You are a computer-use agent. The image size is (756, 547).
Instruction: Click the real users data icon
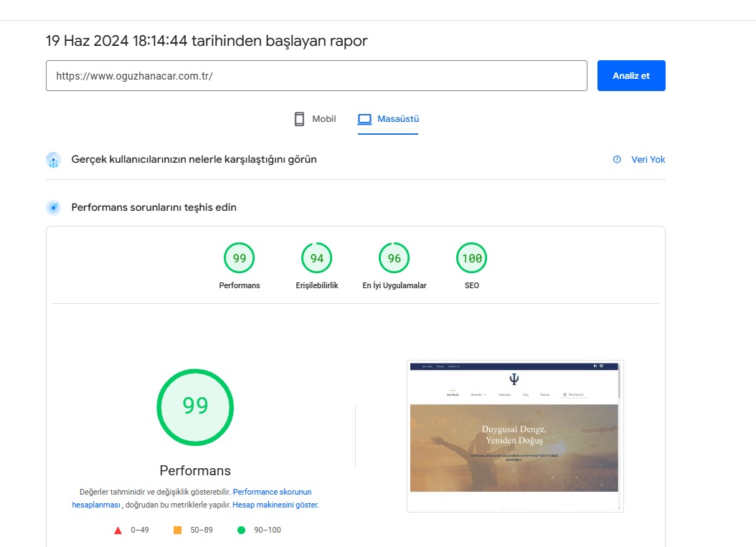coord(54,160)
